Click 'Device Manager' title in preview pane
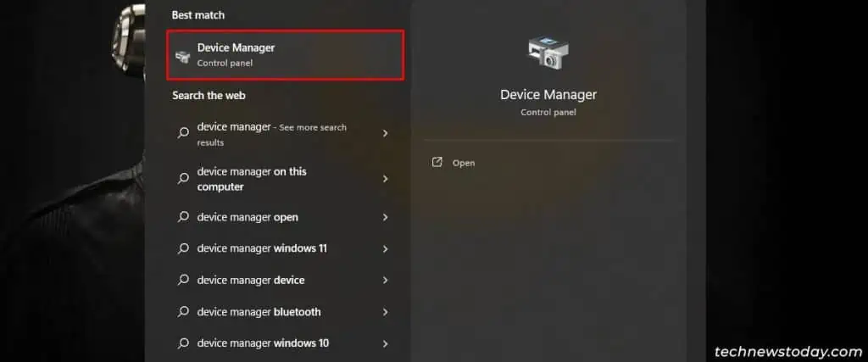868x362 pixels. pos(548,95)
